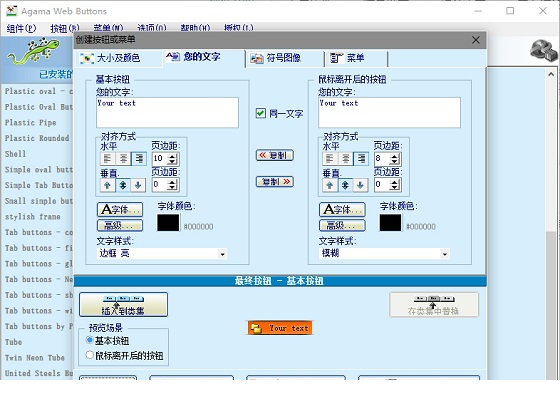Select Twin Neon Tube in list
The width and height of the screenshot is (560, 395).
pos(35,358)
